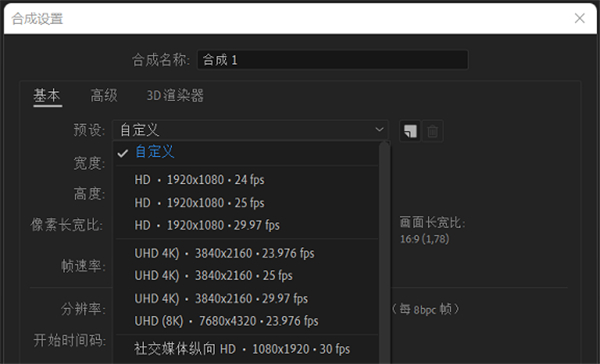This screenshot has width=600, height=364.
Task: Choose UHD 4K 3840x2160 29.97 fps
Action: click(247, 298)
